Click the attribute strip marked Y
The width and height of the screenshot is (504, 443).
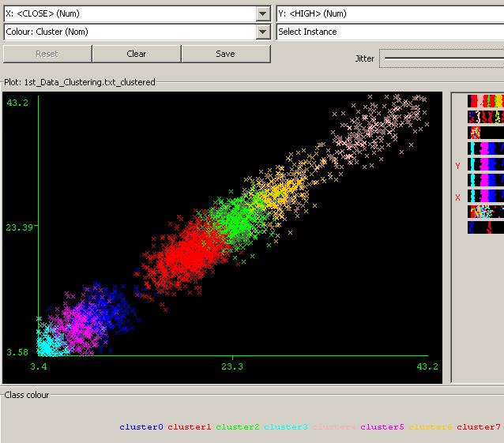[486, 164]
